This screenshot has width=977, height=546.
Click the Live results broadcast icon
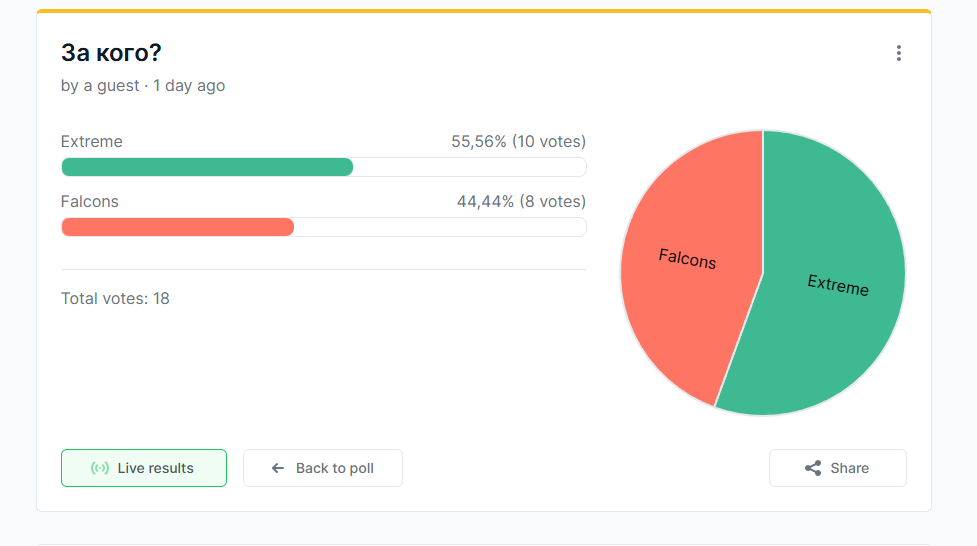tap(100, 468)
